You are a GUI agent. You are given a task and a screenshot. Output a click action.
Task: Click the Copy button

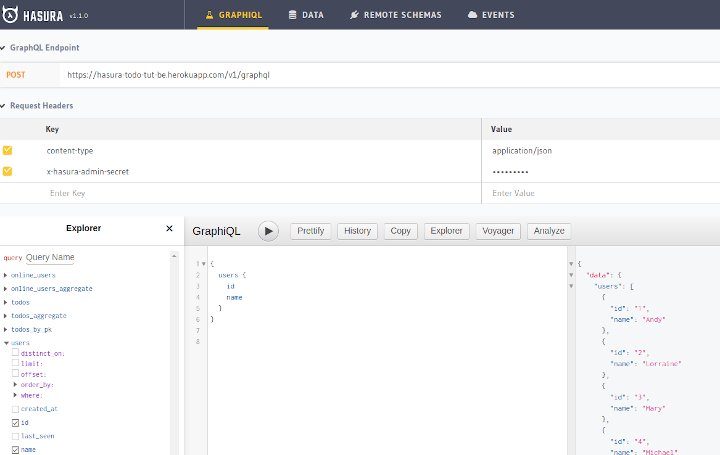point(400,231)
